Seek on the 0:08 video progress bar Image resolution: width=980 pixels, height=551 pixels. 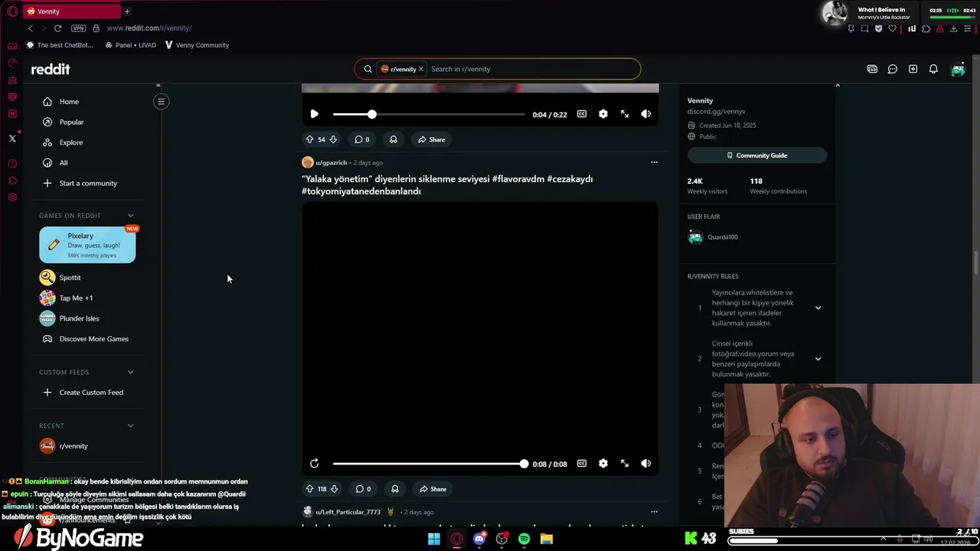click(x=429, y=464)
